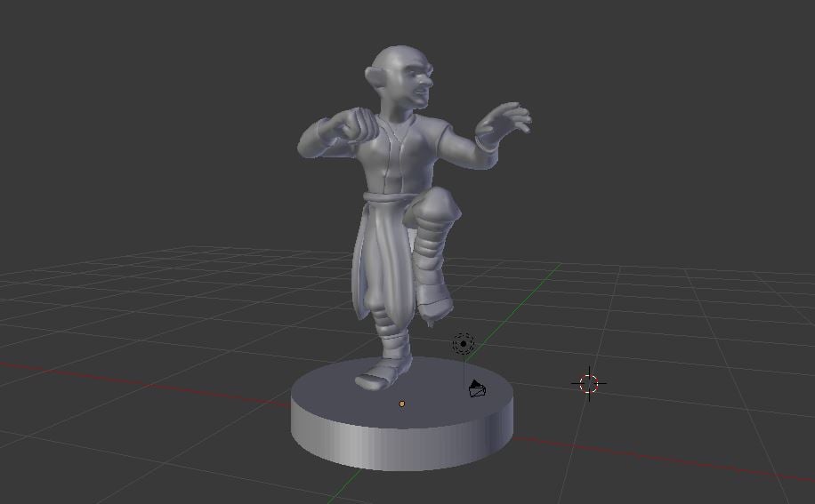Click the monk's clenched fist
The width and height of the screenshot is (815, 504).
356,125
